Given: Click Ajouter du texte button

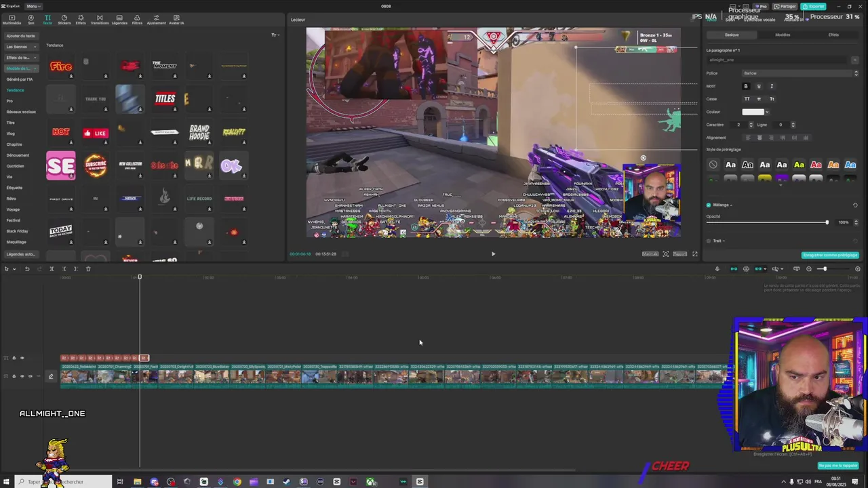Looking at the screenshot, I should (x=21, y=36).
